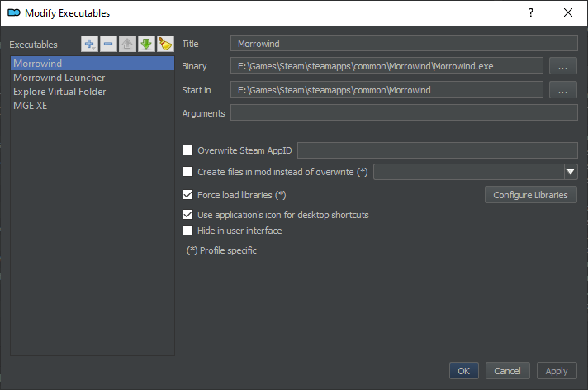This screenshot has height=390, width=588.
Task: Click the add executable plus icon
Action: 89,44
